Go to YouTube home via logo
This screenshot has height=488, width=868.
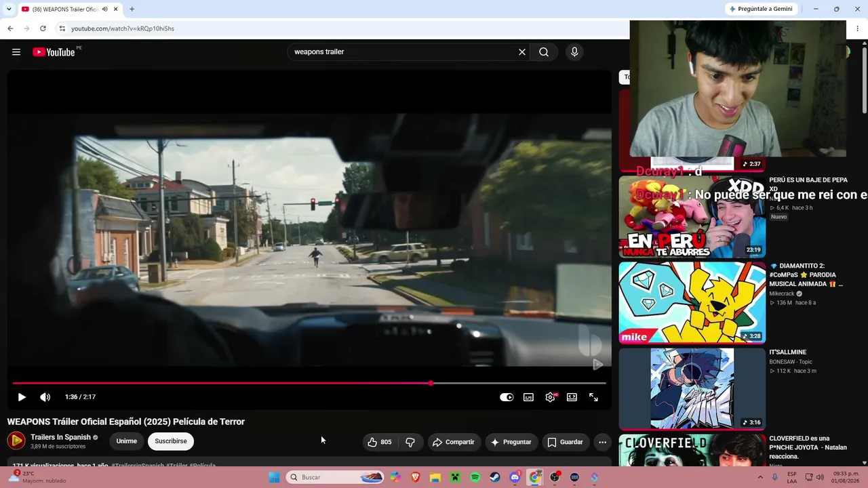pyautogui.click(x=54, y=52)
